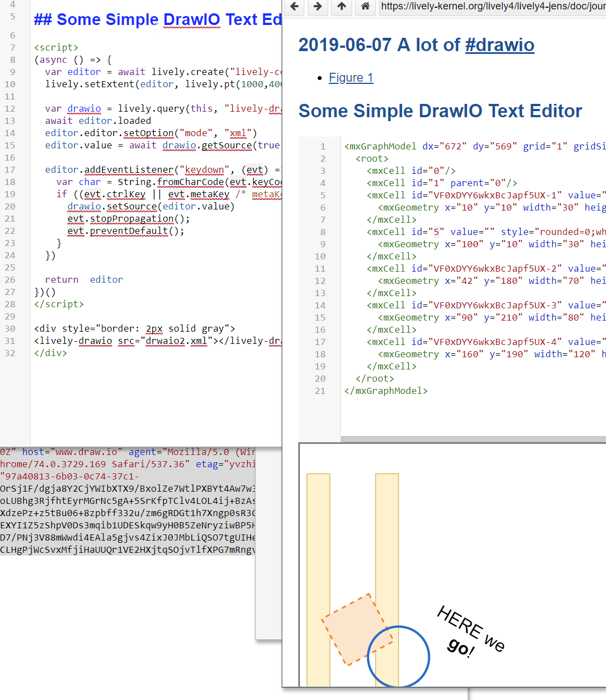Click line number 17 in left editor gutter
The width and height of the screenshot is (606, 700).
(10, 170)
